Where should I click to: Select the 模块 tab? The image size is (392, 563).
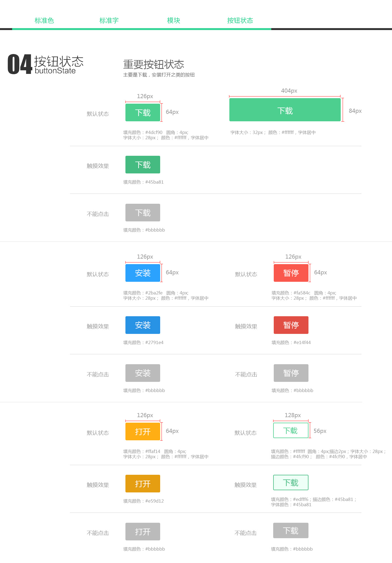(173, 21)
